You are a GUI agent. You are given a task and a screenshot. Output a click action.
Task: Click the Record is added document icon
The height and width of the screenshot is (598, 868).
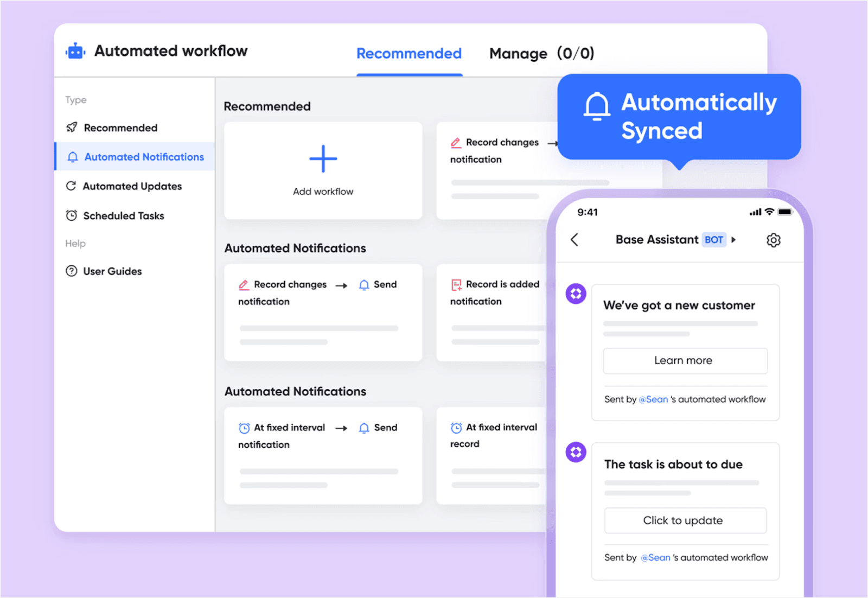coord(456,284)
